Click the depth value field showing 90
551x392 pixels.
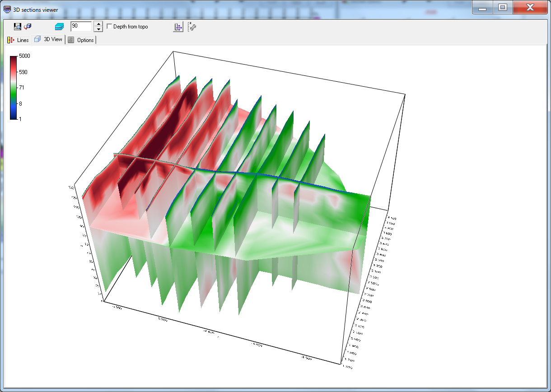click(x=80, y=27)
